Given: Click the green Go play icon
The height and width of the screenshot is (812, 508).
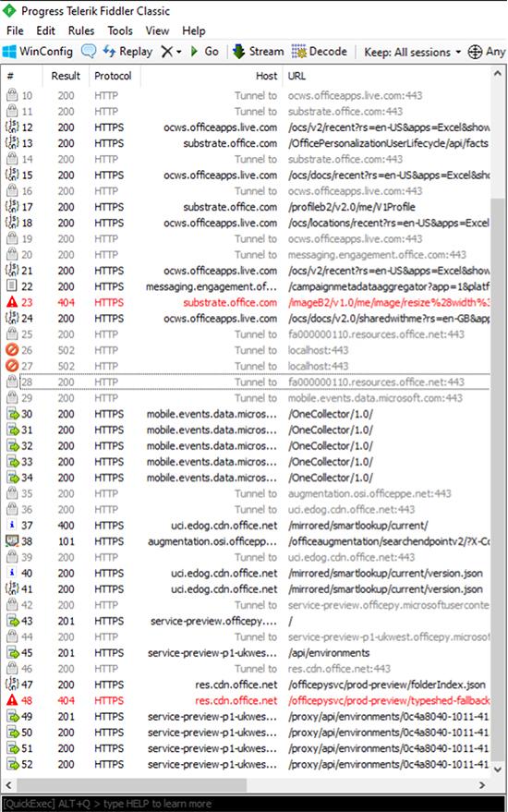Looking at the screenshot, I should [194, 51].
